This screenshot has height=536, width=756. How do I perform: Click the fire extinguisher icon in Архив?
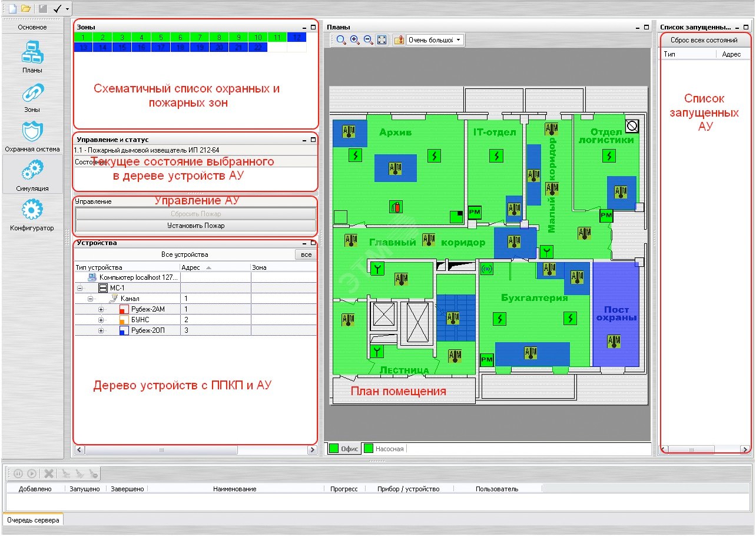click(x=396, y=207)
